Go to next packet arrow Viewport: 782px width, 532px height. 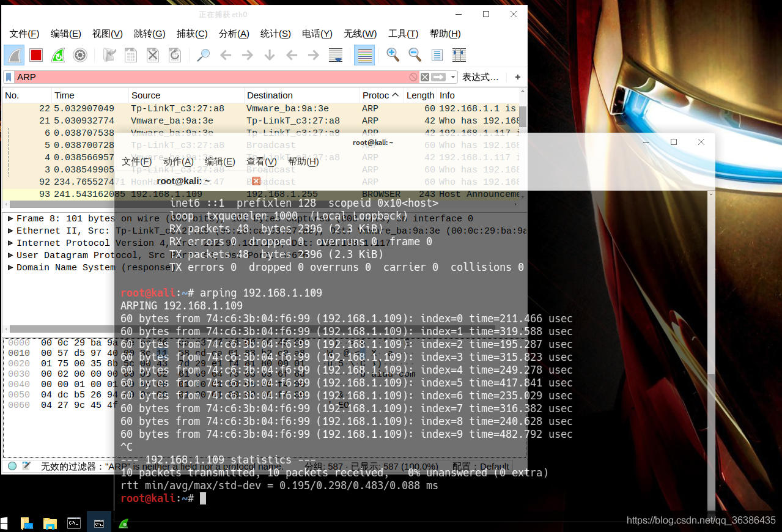(x=248, y=55)
